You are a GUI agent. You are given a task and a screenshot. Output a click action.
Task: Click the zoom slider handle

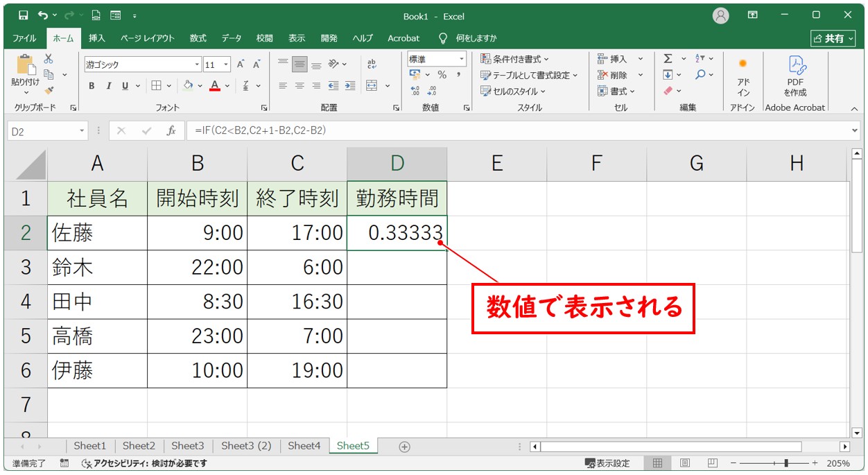pos(785,463)
